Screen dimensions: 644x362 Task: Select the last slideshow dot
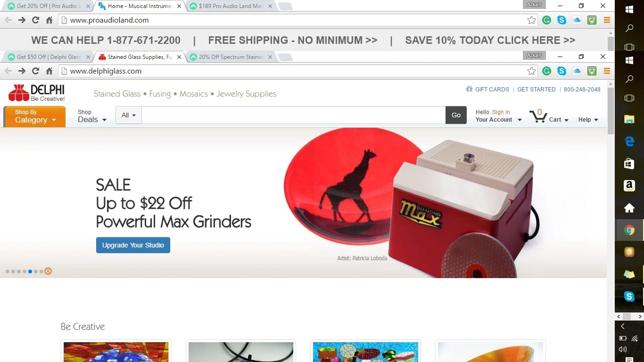coord(41,271)
